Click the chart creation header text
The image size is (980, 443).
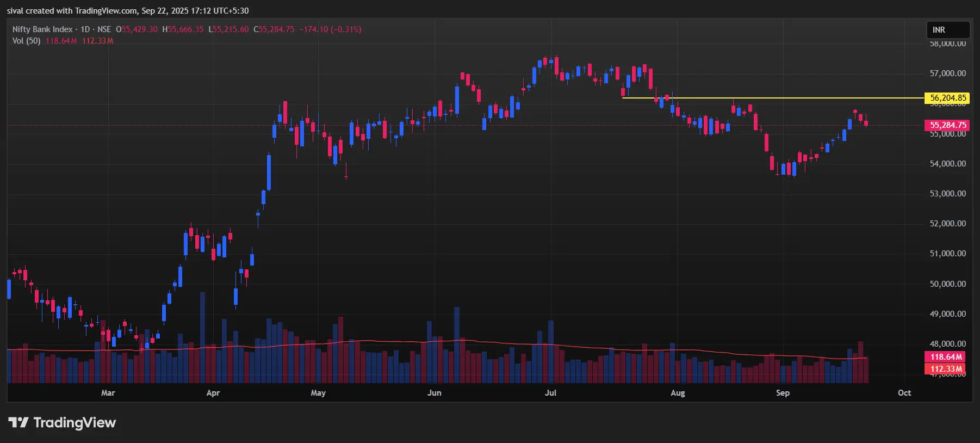pos(128,10)
